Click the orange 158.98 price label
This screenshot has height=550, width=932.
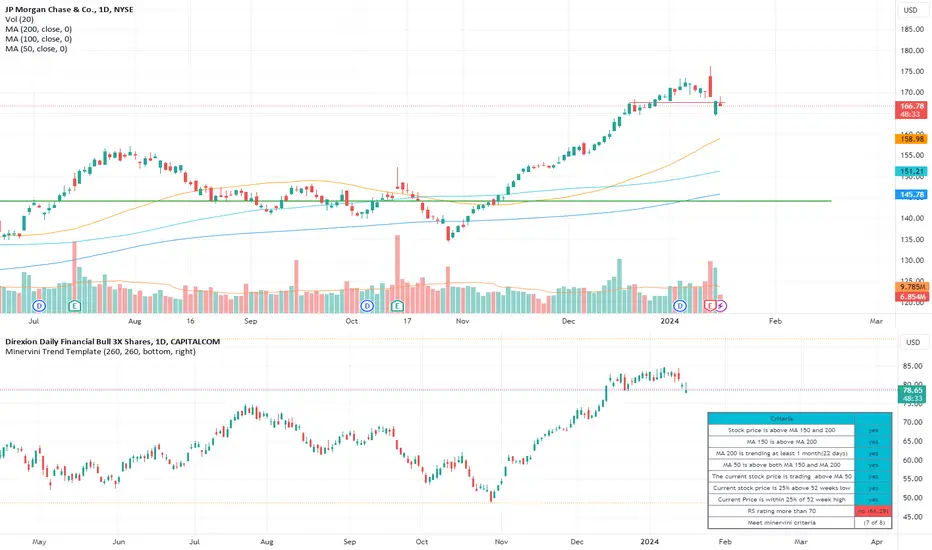[911, 139]
